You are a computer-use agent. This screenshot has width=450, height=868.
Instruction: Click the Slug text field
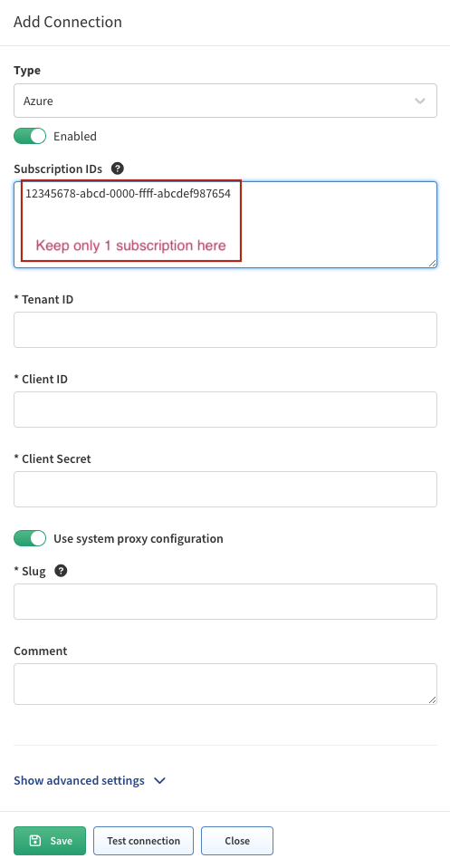pyautogui.click(x=225, y=602)
